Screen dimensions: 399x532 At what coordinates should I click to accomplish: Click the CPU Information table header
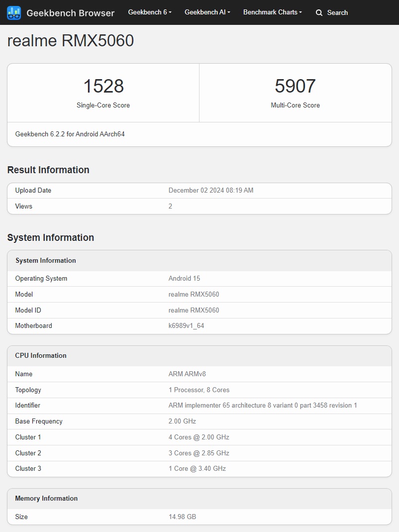tap(41, 356)
